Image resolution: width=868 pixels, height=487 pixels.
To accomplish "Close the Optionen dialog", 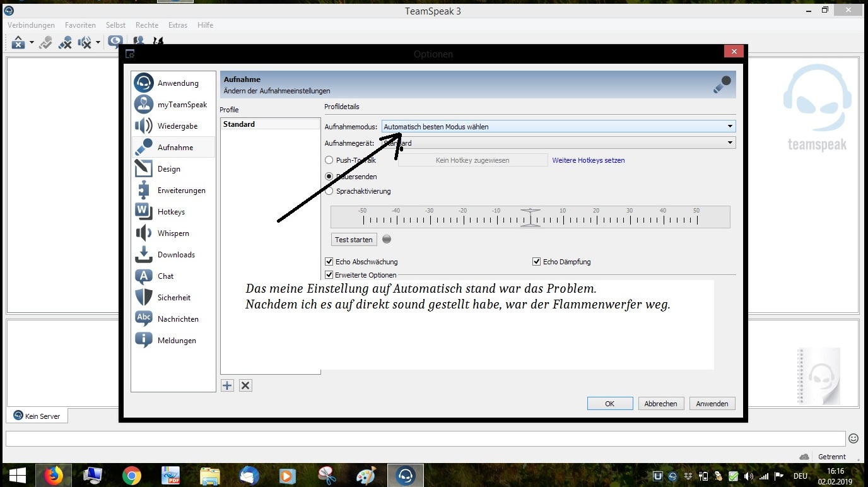I will coord(732,52).
